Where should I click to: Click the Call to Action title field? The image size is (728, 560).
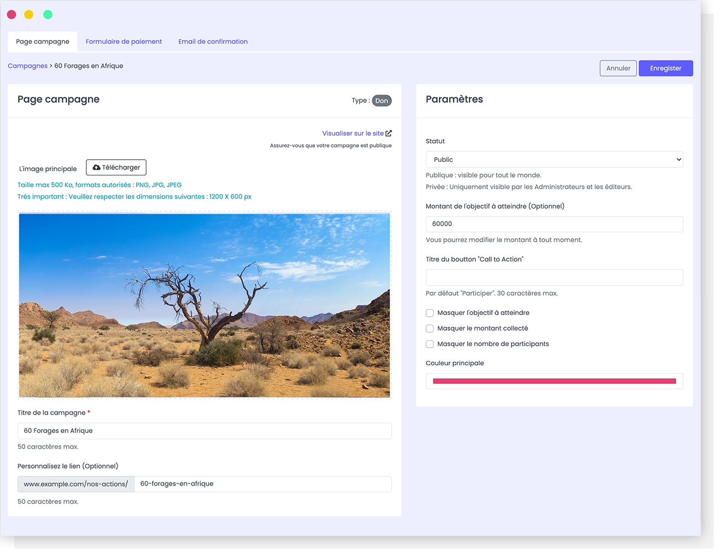point(554,278)
